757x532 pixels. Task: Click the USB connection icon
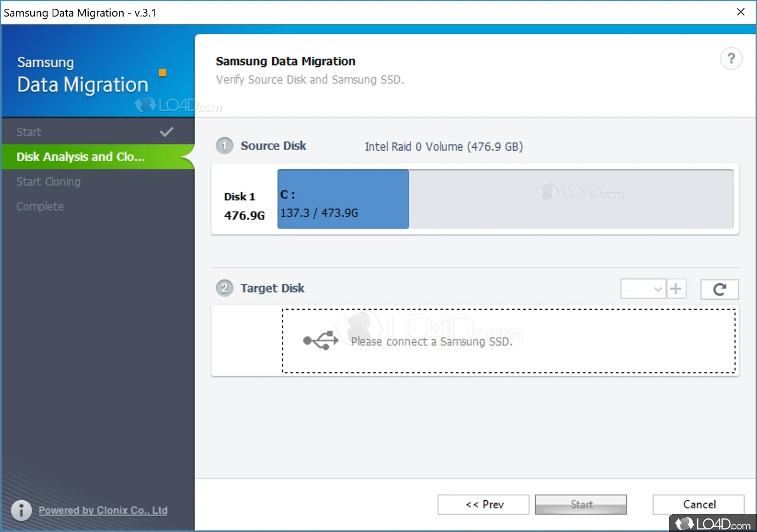coord(321,340)
